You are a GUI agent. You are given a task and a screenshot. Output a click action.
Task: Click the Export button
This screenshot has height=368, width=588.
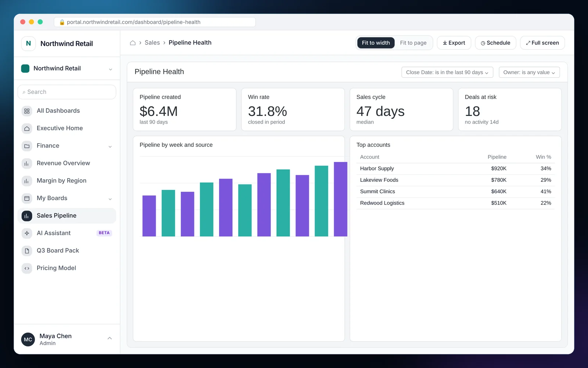click(454, 43)
